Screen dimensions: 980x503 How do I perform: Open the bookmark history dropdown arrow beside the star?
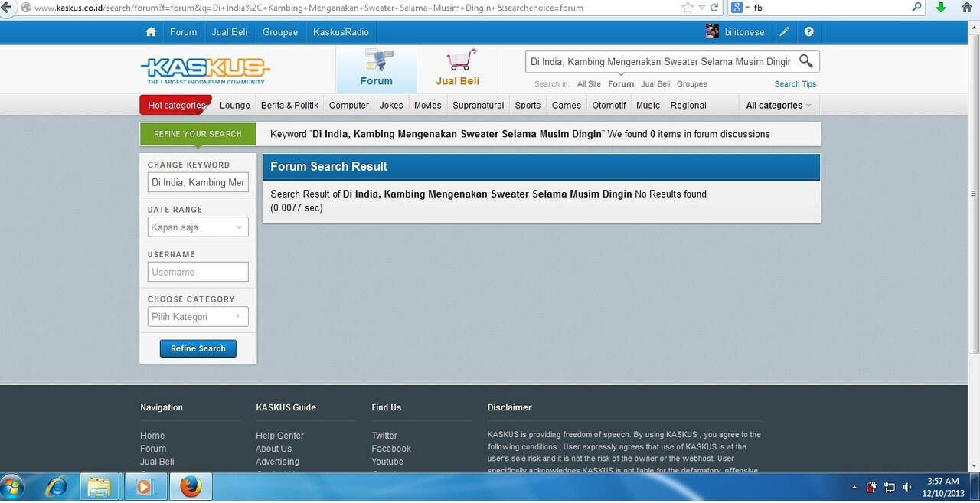pyautogui.click(x=702, y=8)
